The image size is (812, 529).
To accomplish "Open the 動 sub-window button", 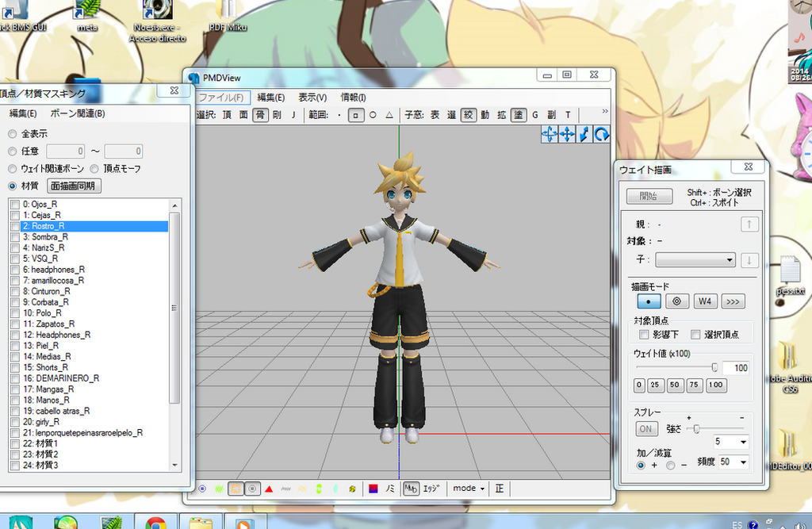I will [x=485, y=115].
